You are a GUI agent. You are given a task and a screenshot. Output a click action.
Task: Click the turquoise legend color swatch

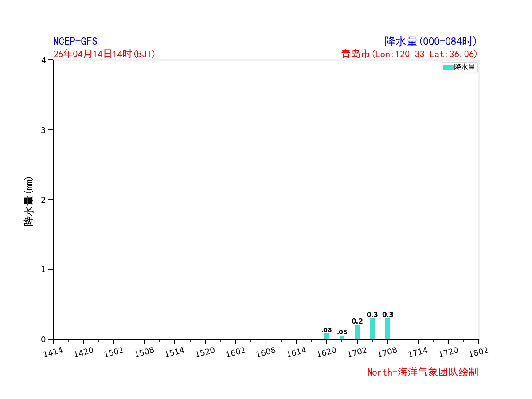[448, 67]
